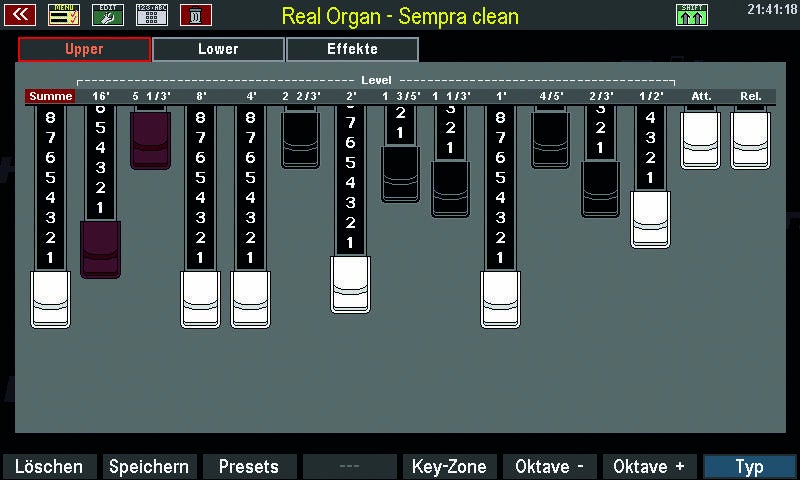Open the EDIT tools icon
The height and width of the screenshot is (480, 800).
click(x=108, y=15)
